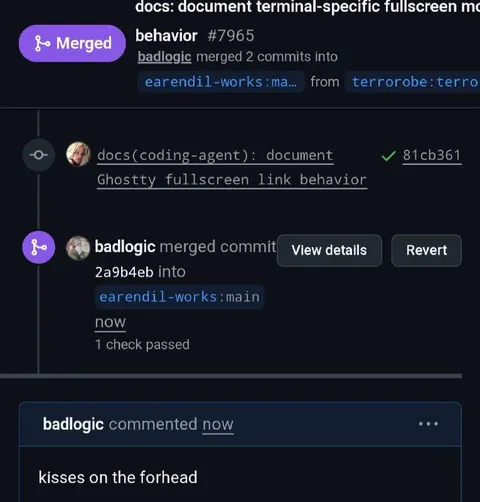The width and height of the screenshot is (480, 502).
Task: Click the 'now' timestamp under merge event
Action: 110,322
